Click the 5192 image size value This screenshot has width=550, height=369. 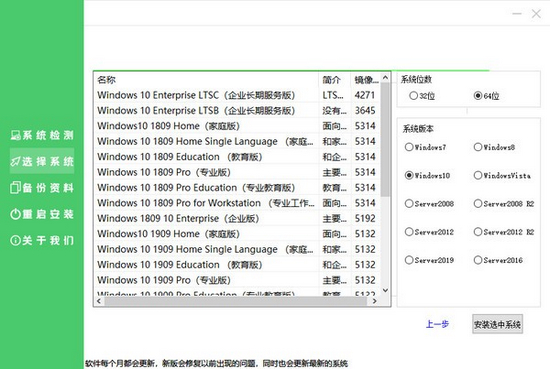(365, 219)
